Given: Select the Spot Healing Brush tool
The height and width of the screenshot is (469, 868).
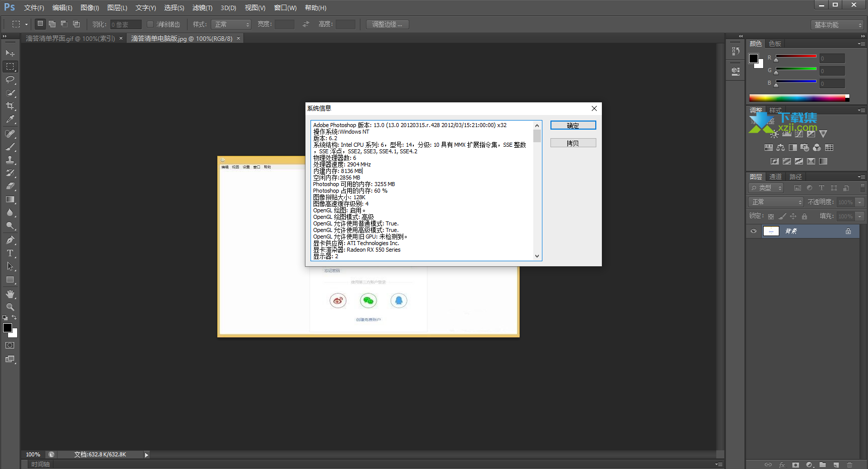Looking at the screenshot, I should click(x=10, y=134).
